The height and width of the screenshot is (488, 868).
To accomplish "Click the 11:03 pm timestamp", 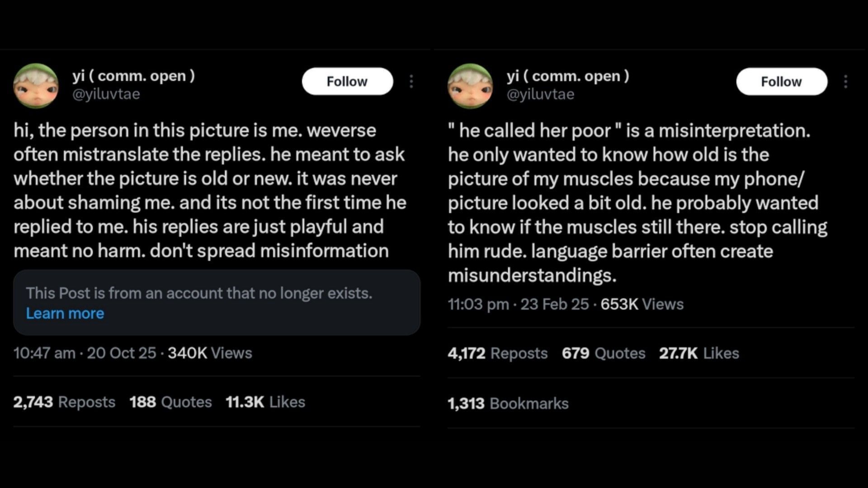I will point(478,304).
